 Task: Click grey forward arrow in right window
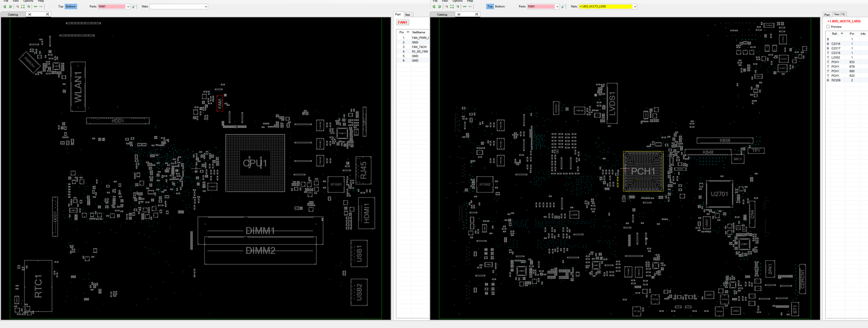pos(470,6)
